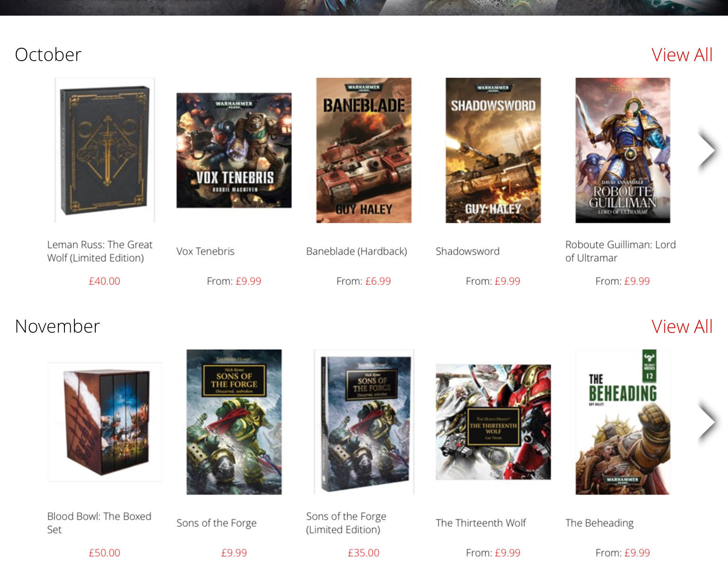The height and width of the screenshot is (569, 728).
Task: Click The Thirteenth Wolf title link
Action: (x=481, y=523)
